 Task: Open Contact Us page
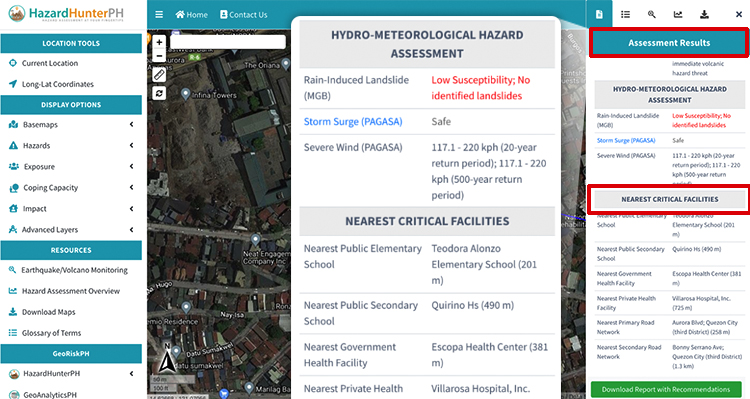click(243, 15)
